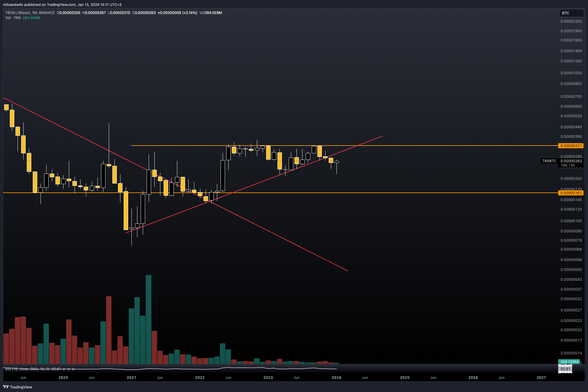The height and width of the screenshot is (392, 588).
Task: Click the high value H0.00000267
Action: [x=94, y=13]
